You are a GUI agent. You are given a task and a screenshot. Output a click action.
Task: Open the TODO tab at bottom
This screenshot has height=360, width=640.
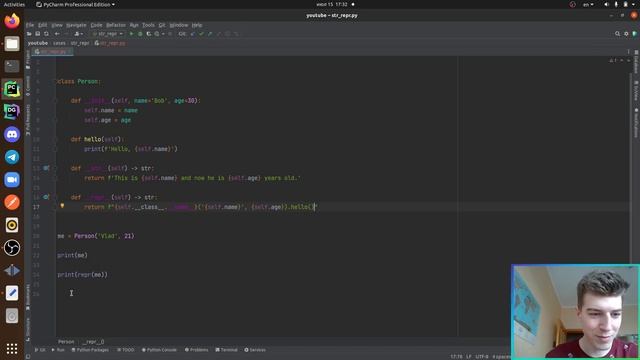[x=126, y=350]
